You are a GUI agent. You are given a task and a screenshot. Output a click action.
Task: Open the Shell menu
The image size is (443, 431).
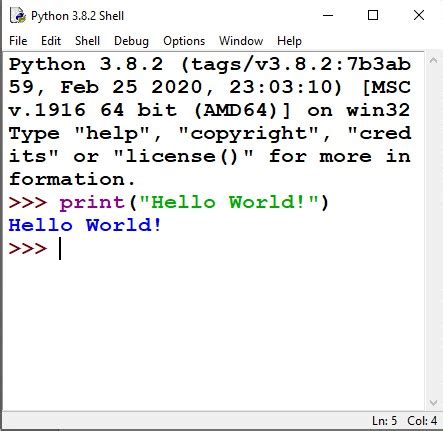coord(87,41)
